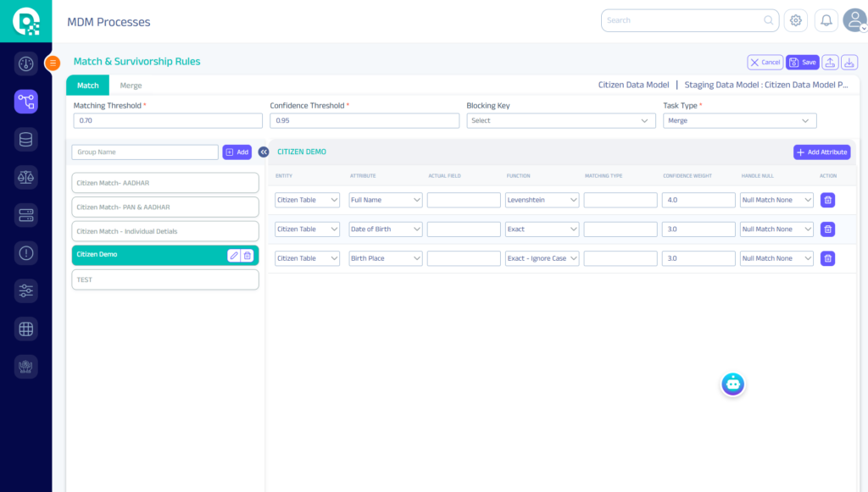Click the Add Attribute button
Viewport: 868px width, 492px height.
coord(821,152)
